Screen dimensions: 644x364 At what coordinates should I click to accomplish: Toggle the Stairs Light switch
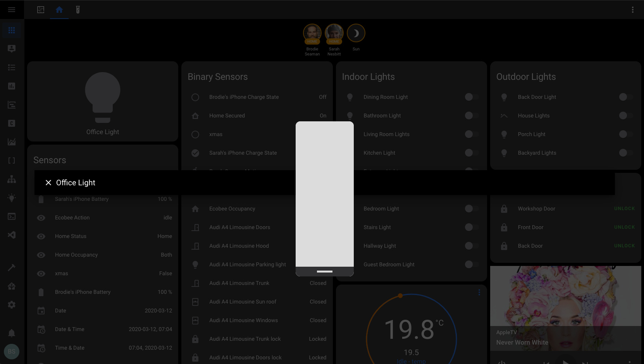472,227
